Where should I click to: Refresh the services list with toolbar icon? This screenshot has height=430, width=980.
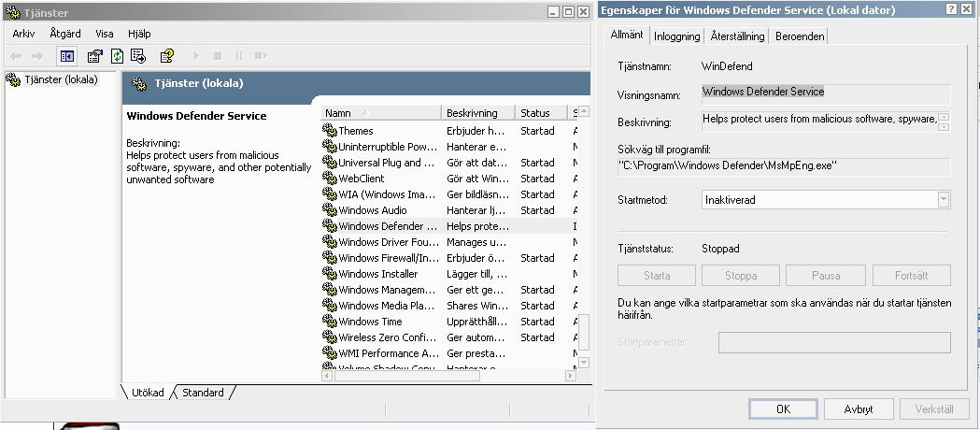[x=117, y=56]
